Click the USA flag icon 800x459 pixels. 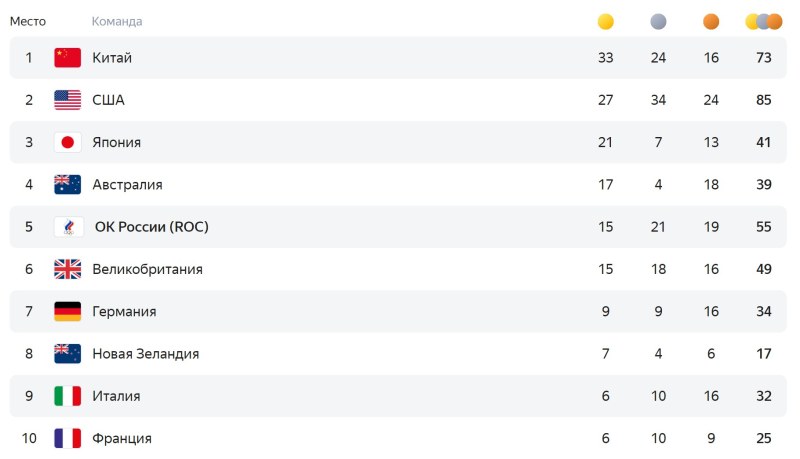pyautogui.click(x=67, y=100)
